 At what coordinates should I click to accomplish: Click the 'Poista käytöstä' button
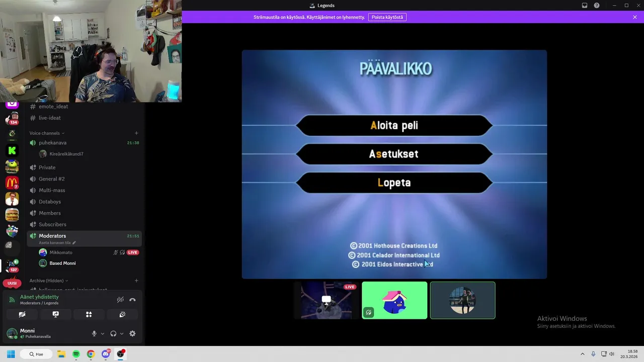[387, 17]
